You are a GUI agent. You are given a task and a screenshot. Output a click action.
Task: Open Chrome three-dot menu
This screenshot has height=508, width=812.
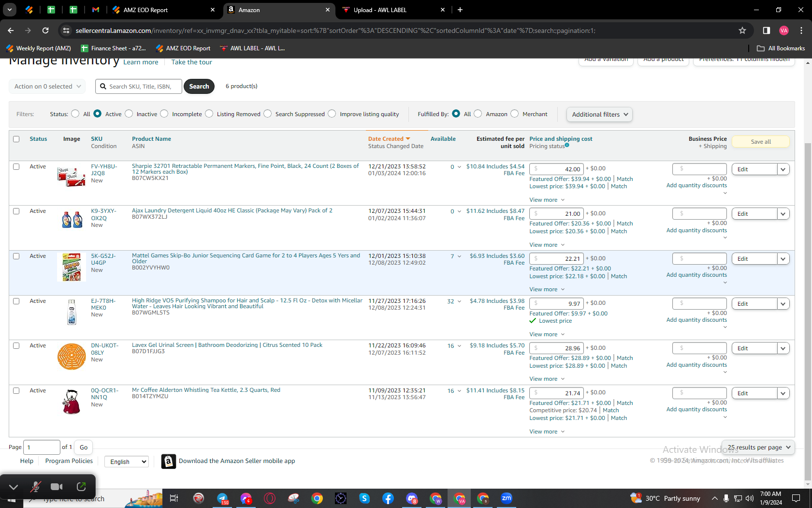[x=801, y=30]
